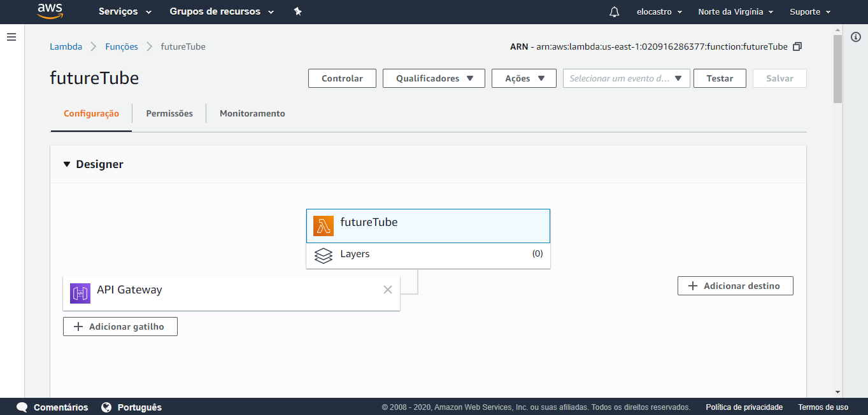Screen dimensions: 868x415
Task: Click the ARN text value
Action: [x=662, y=46]
